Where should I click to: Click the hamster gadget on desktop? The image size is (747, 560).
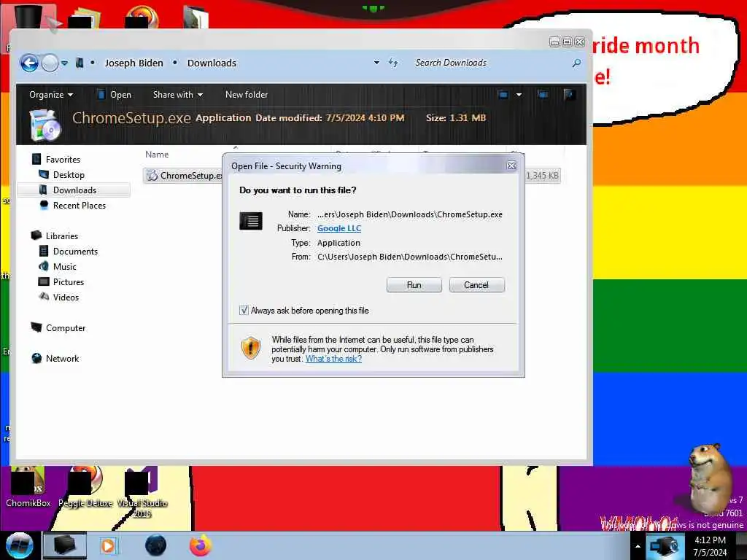pyautogui.click(x=709, y=478)
